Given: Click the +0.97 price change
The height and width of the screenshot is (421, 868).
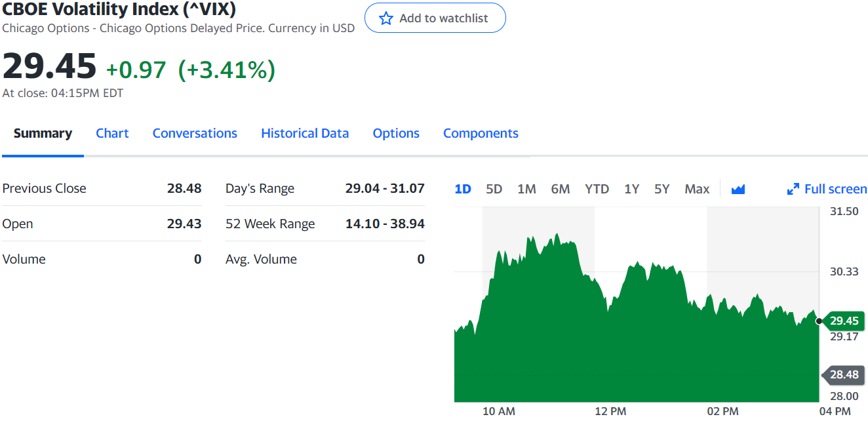Looking at the screenshot, I should point(136,70).
